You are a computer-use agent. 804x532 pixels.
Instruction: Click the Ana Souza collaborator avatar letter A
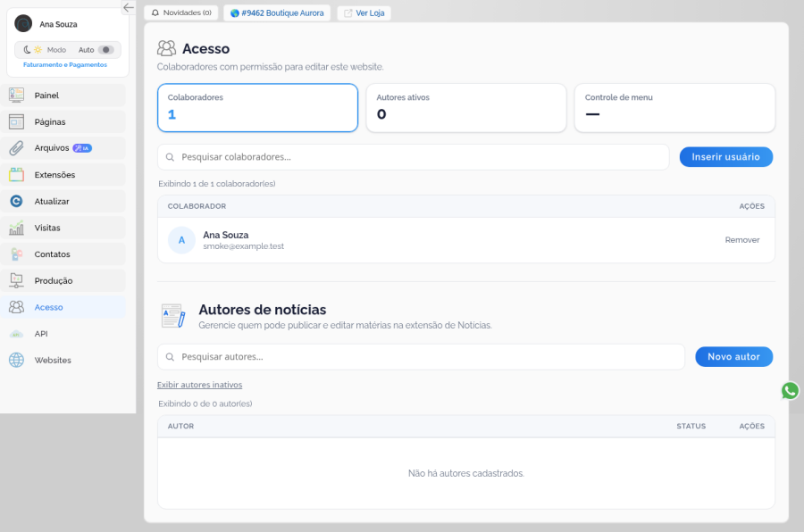pos(181,240)
